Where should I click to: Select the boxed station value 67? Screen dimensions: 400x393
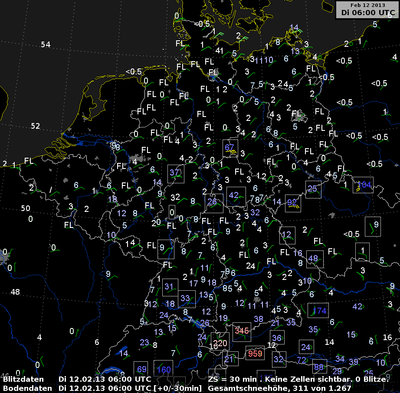pos(230,148)
